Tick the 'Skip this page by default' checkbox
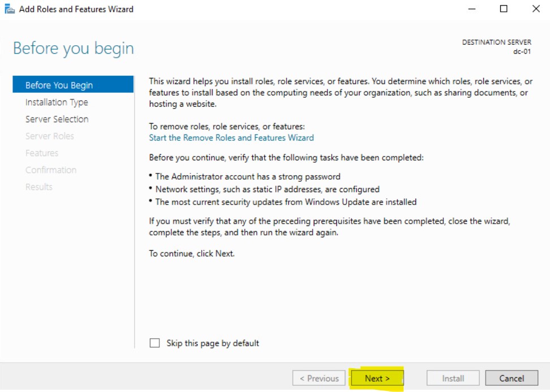Screen dimensions: 550x392 point(155,343)
